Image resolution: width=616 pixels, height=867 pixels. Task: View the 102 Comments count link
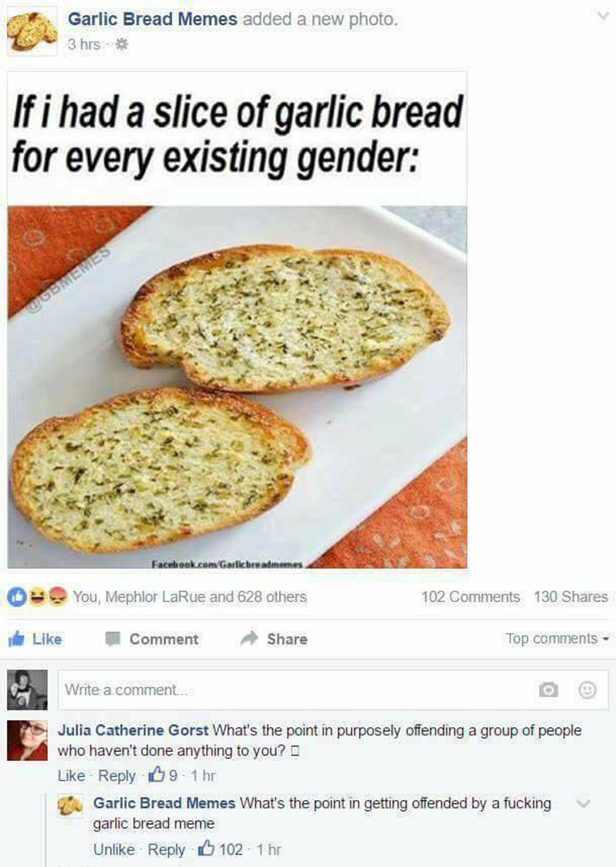pyautogui.click(x=470, y=597)
